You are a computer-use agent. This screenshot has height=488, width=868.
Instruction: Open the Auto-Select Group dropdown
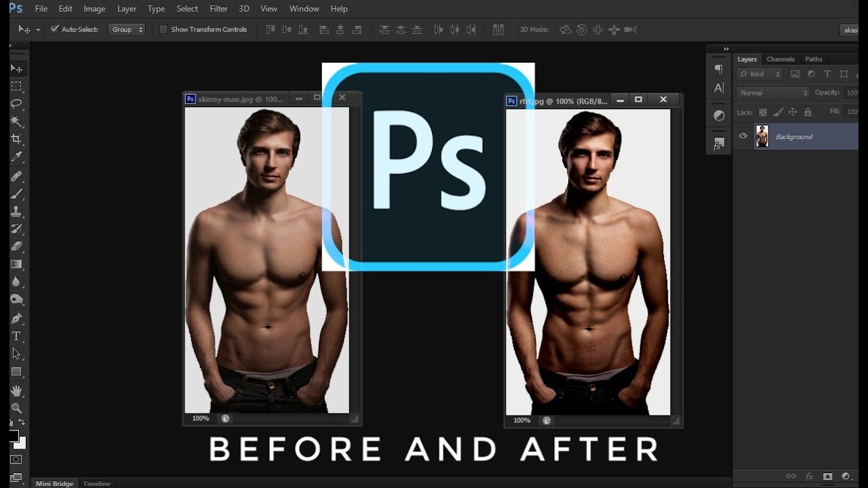126,29
